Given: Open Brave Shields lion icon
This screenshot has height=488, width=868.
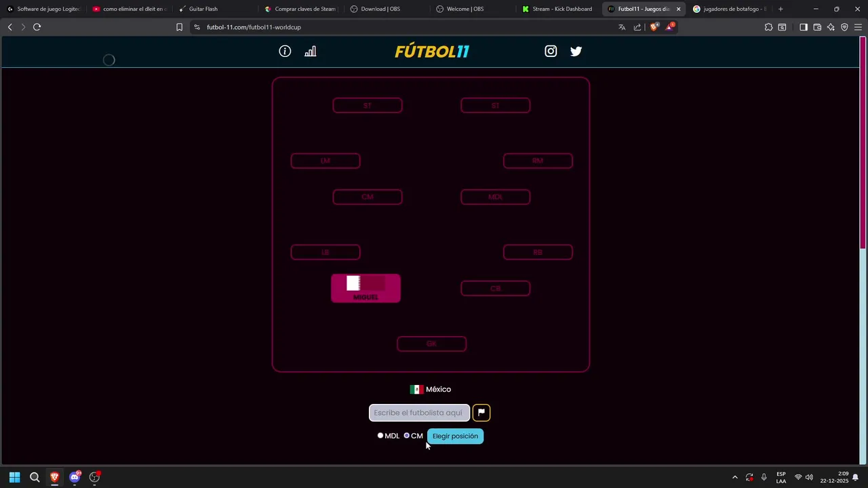Looking at the screenshot, I should (654, 27).
